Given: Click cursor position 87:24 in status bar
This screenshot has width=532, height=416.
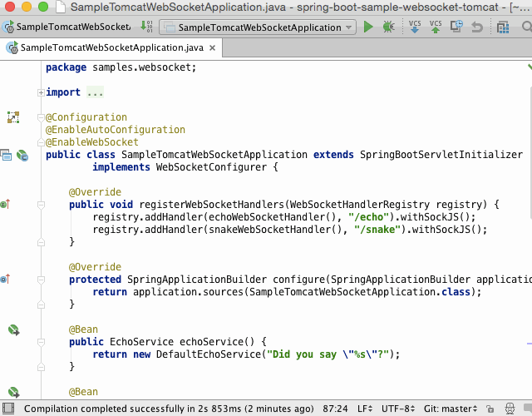Looking at the screenshot, I should click(335, 409).
